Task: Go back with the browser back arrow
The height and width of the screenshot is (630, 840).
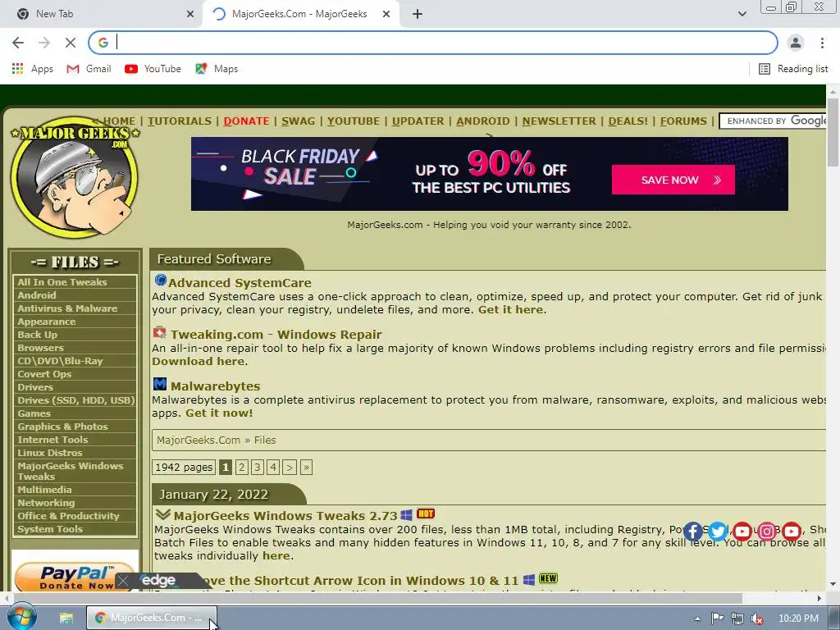Action: click(x=18, y=43)
